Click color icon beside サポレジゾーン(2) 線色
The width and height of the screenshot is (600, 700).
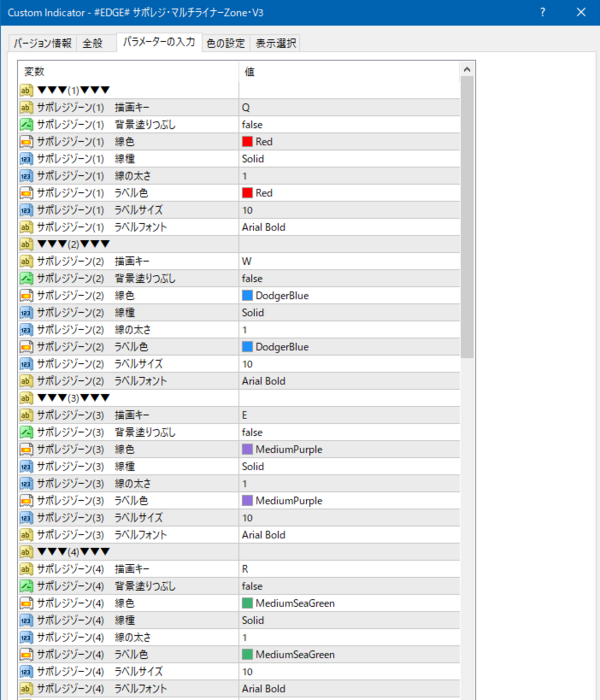tap(26, 296)
